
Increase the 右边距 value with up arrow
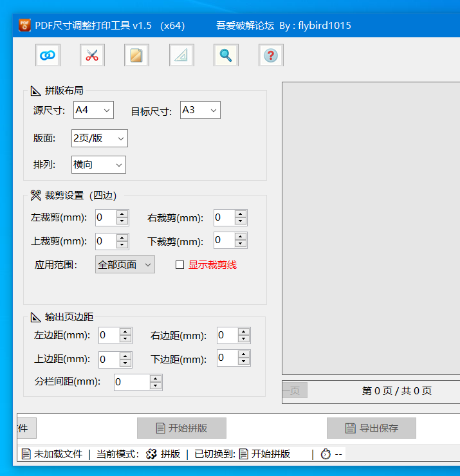point(244,332)
